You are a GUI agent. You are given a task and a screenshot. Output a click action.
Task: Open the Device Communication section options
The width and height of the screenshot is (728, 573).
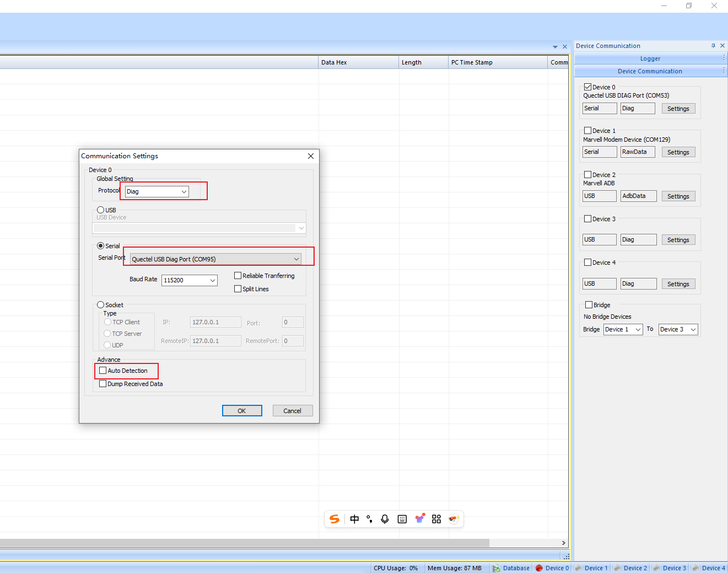click(x=724, y=71)
